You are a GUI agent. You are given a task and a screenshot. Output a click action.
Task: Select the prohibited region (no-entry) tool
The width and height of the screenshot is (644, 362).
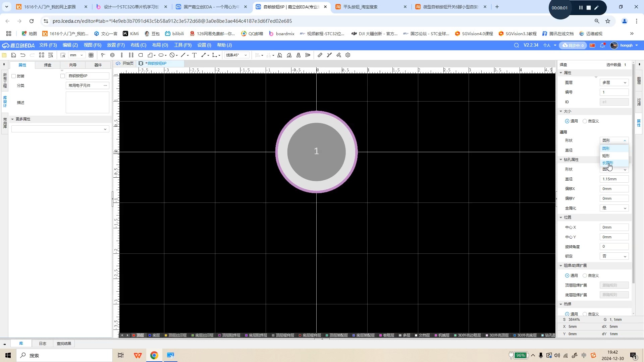[172, 55]
